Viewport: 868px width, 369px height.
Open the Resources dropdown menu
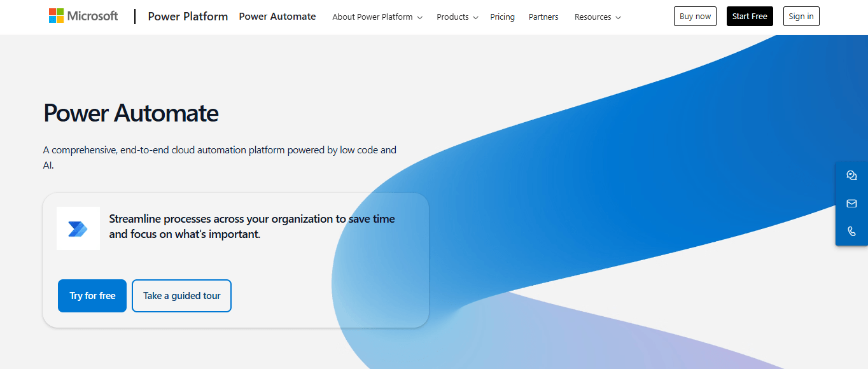pyautogui.click(x=597, y=17)
